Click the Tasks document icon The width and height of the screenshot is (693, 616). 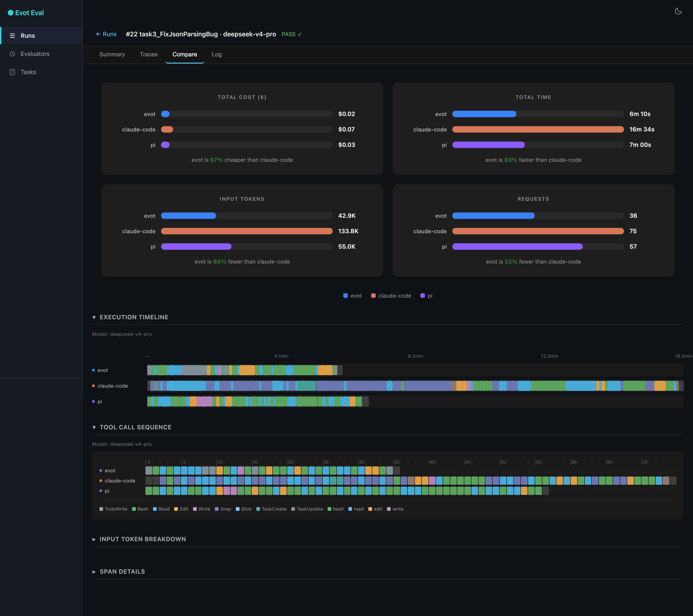click(13, 72)
